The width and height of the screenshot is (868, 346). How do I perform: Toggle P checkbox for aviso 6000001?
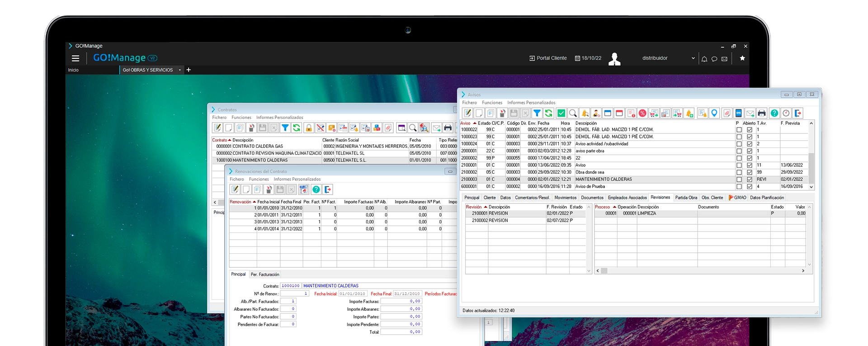point(739,186)
